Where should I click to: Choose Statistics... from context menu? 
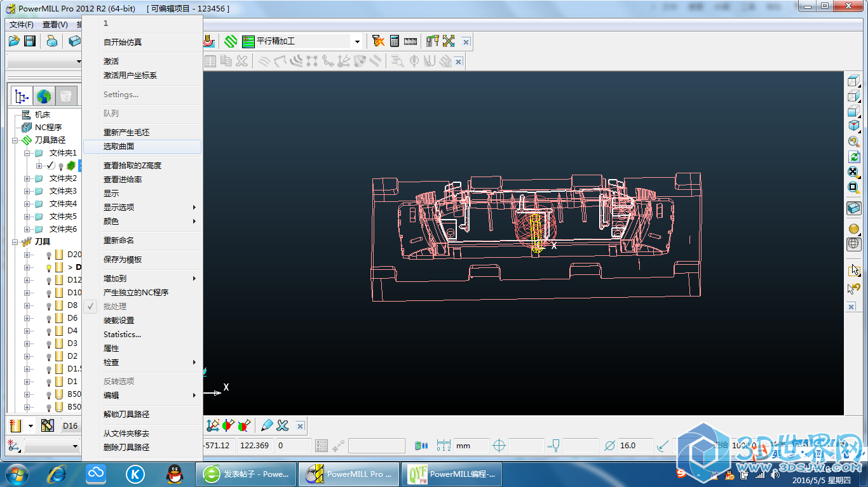(x=142, y=335)
